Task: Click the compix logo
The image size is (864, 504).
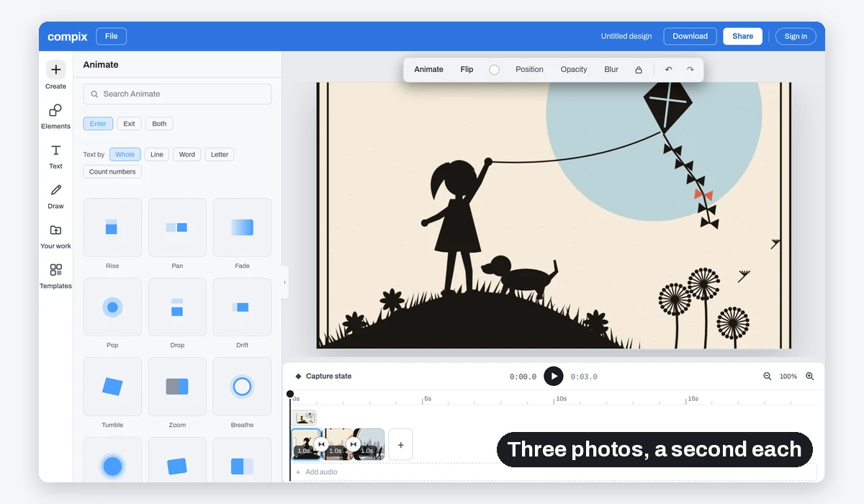Action: [68, 37]
